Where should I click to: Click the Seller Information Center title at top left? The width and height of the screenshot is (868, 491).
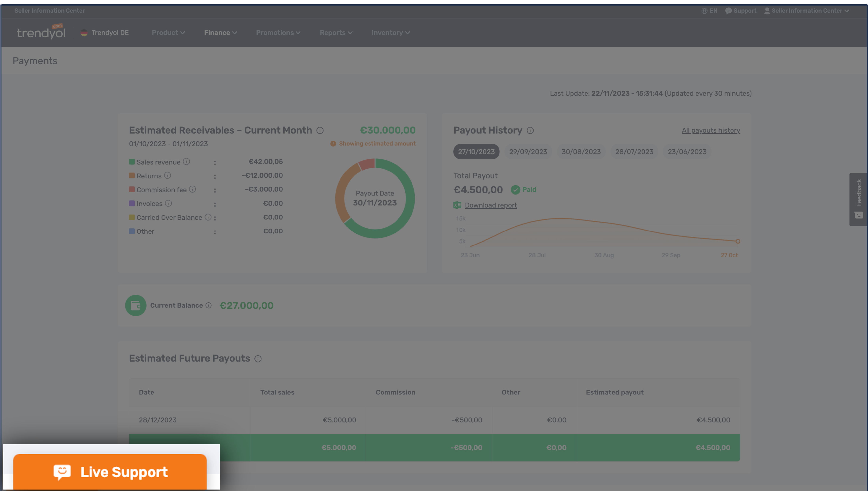click(50, 11)
